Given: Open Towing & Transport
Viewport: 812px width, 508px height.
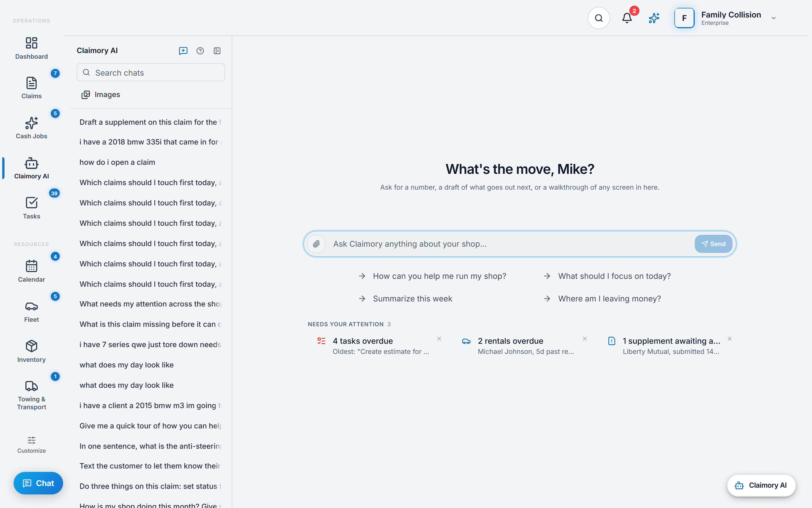Looking at the screenshot, I should click(x=32, y=395).
